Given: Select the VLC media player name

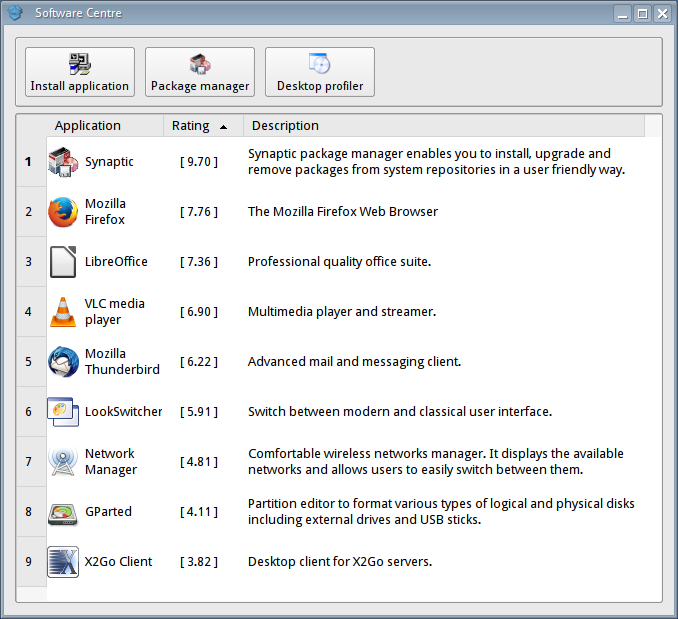Looking at the screenshot, I should [x=115, y=312].
